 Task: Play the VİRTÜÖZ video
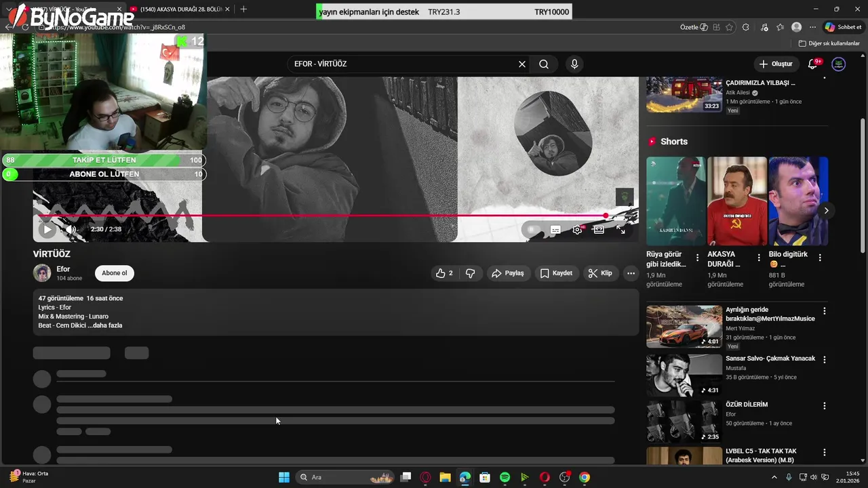point(47,229)
